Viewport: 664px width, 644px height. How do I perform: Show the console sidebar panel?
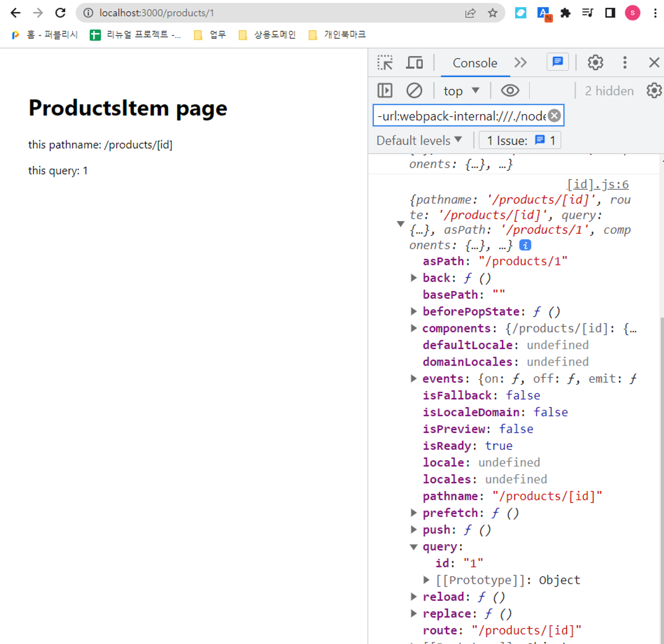385,90
